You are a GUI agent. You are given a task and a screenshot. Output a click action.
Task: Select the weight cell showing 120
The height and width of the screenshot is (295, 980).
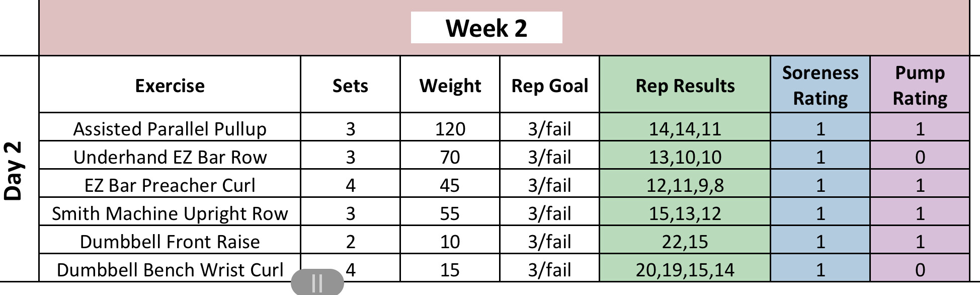click(x=450, y=129)
